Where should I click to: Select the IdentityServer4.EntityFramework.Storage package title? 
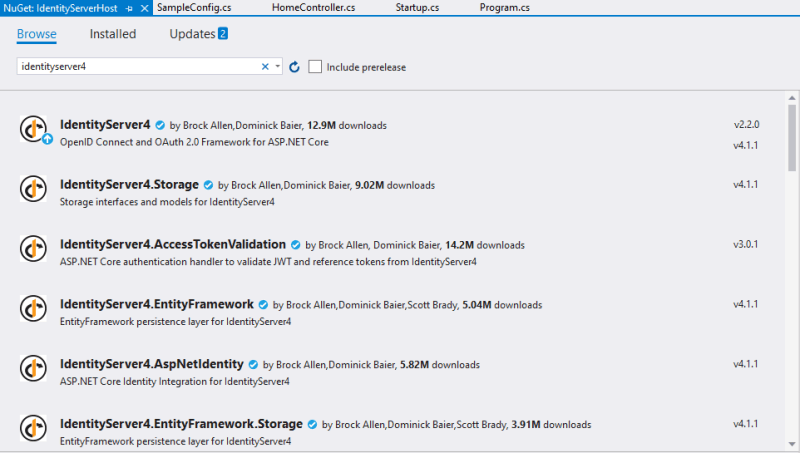point(181,423)
